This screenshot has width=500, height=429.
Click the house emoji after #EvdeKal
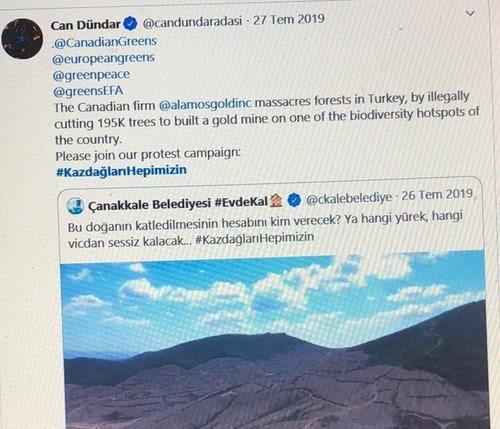pos(276,201)
